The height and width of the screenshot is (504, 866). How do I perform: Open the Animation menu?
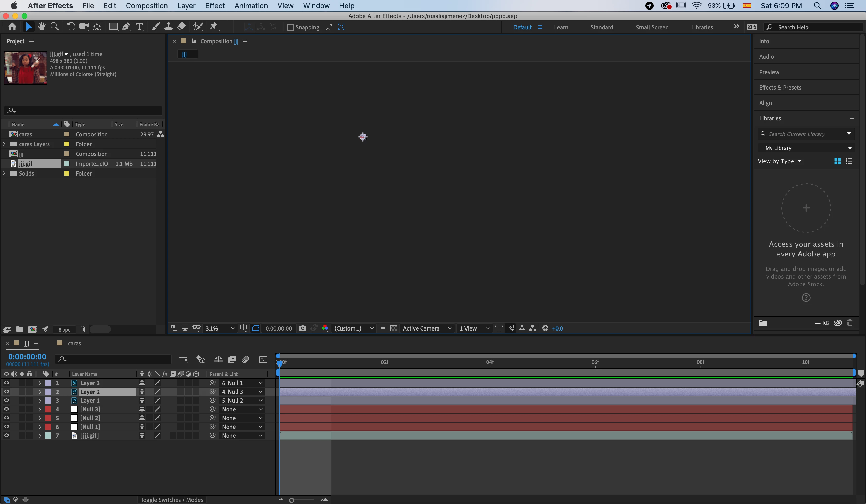pyautogui.click(x=251, y=5)
